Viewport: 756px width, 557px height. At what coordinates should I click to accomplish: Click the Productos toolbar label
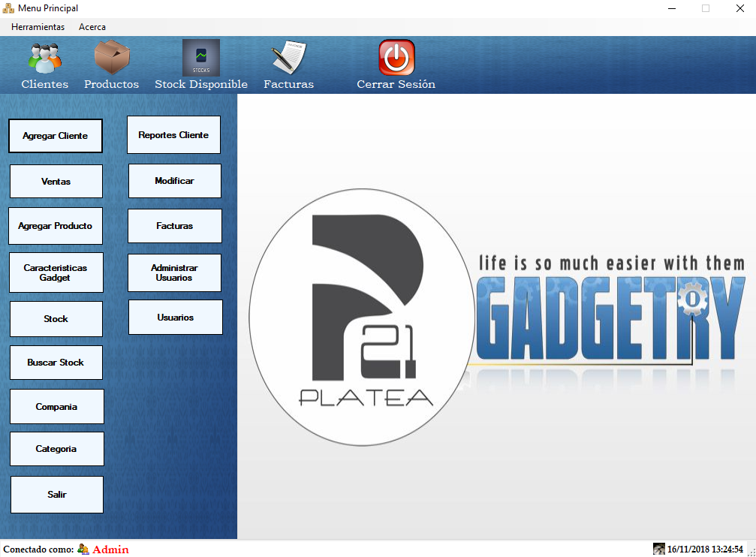(x=111, y=84)
